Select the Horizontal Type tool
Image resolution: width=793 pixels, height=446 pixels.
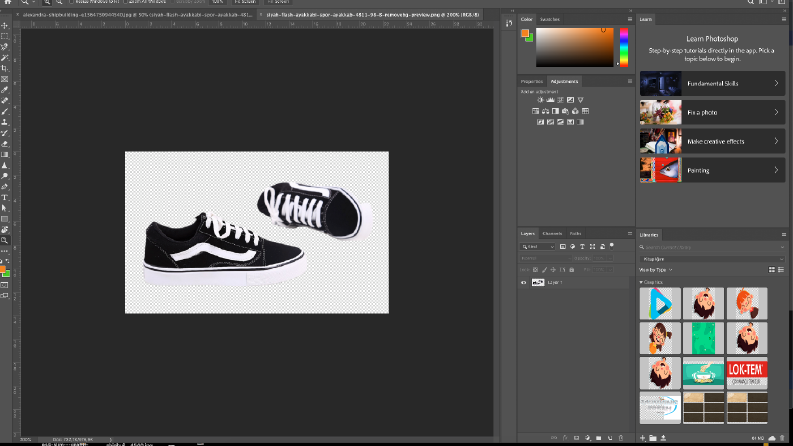point(5,197)
